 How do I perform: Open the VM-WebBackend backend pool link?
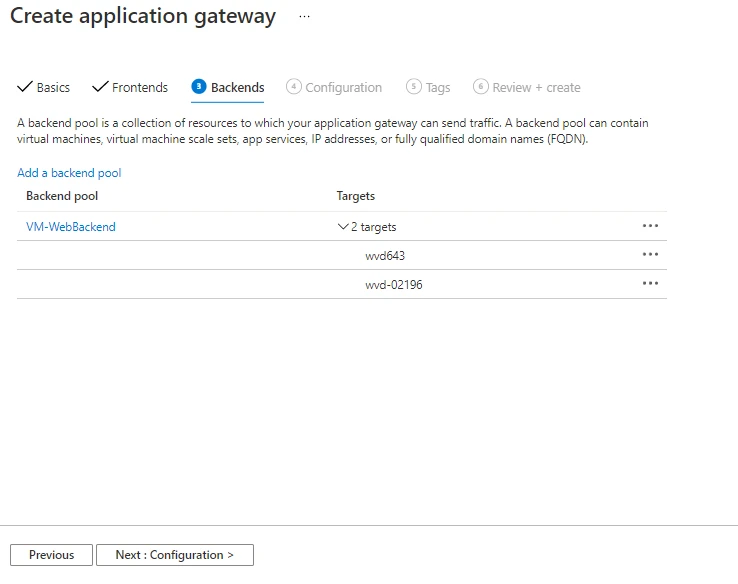pos(71,227)
